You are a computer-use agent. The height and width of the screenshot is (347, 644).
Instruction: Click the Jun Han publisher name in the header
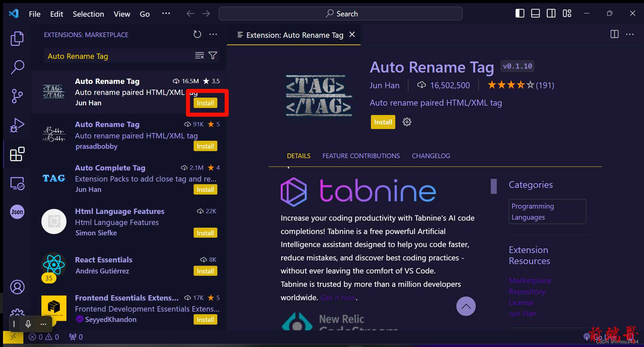(x=384, y=85)
